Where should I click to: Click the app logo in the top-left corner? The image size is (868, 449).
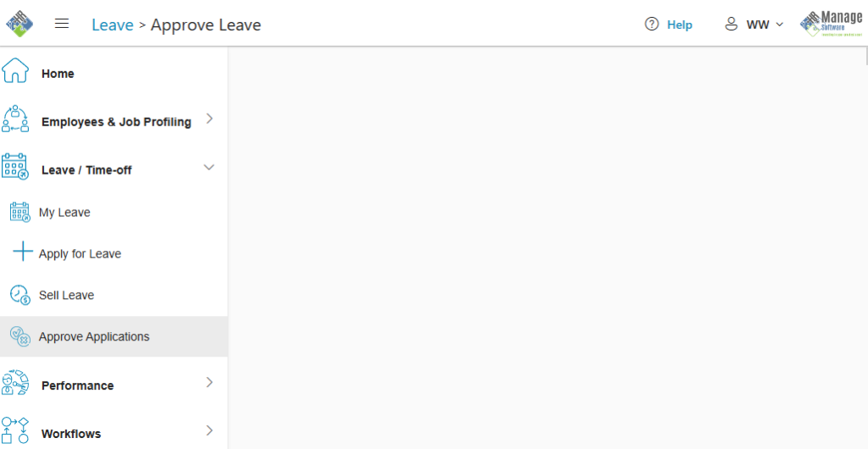point(19,24)
